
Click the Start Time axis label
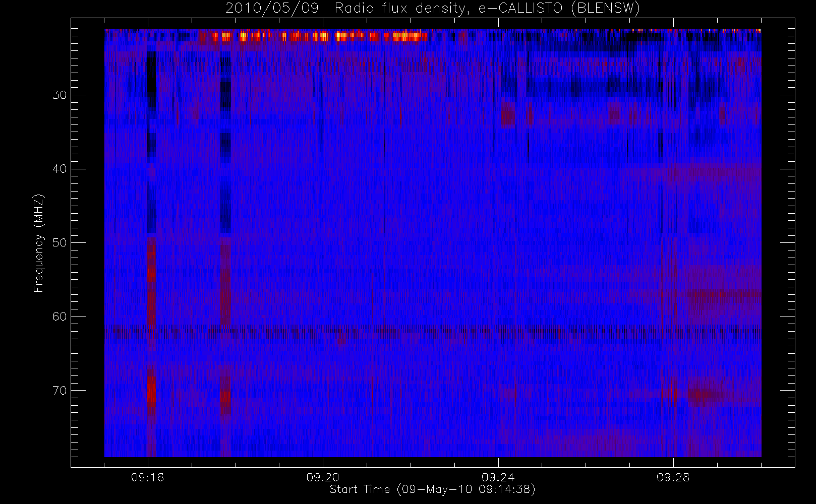[432, 489]
